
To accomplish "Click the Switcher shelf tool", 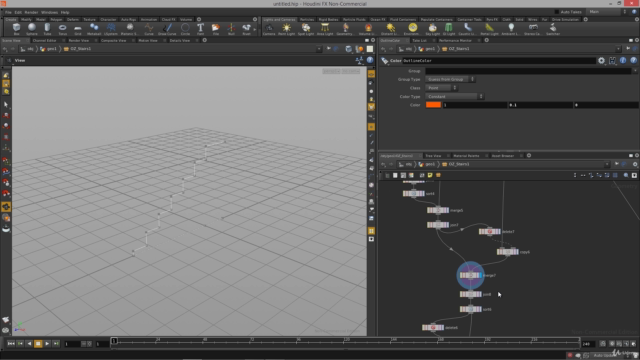I will click(553, 29).
